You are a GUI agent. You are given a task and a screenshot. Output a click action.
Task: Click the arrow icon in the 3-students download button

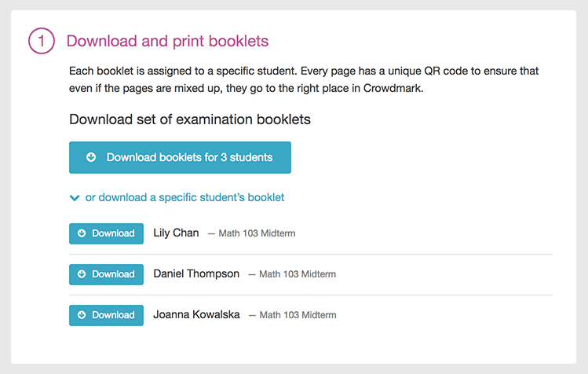click(91, 157)
